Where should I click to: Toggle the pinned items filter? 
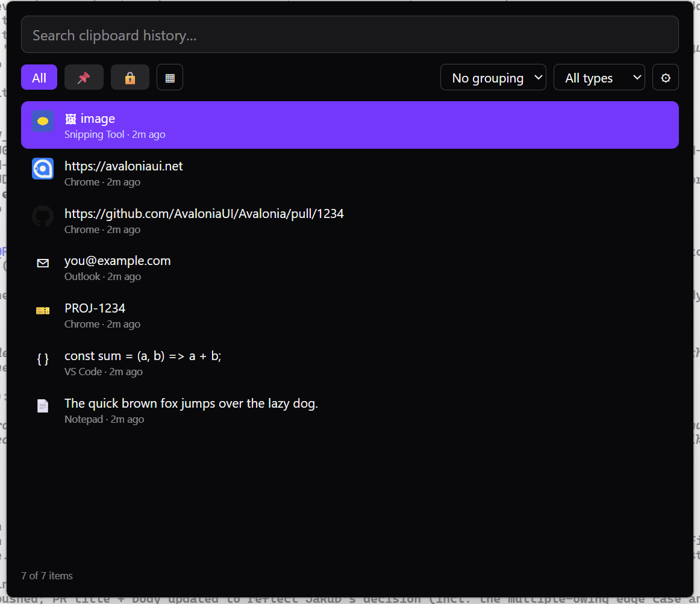coord(84,77)
